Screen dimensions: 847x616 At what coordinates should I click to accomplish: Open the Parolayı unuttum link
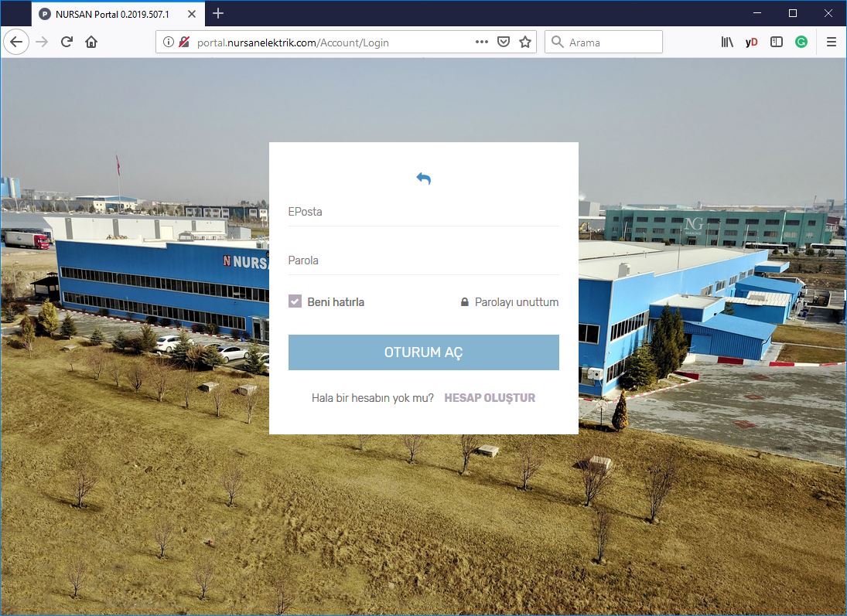(516, 302)
